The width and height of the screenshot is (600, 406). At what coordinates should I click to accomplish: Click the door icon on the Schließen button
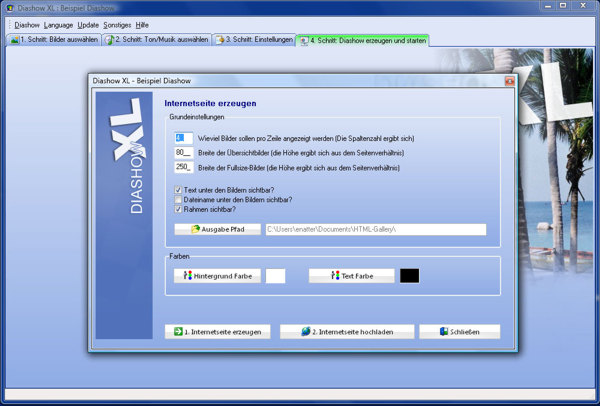point(444,331)
